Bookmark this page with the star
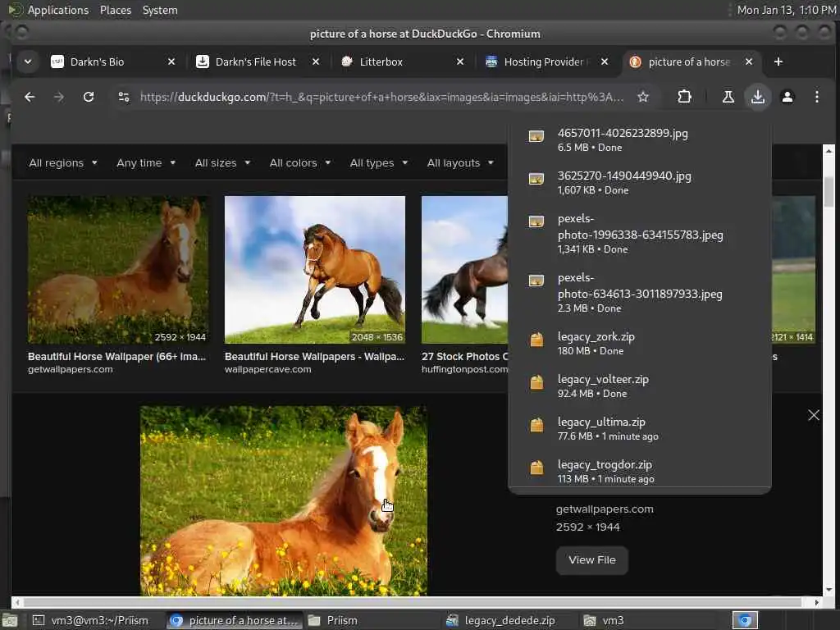This screenshot has width=840, height=630. point(643,97)
